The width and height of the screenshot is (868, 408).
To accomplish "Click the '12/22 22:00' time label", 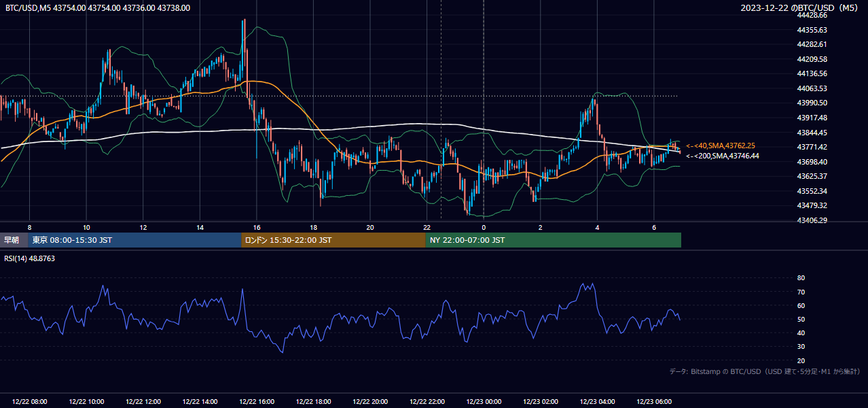I will (427, 402).
